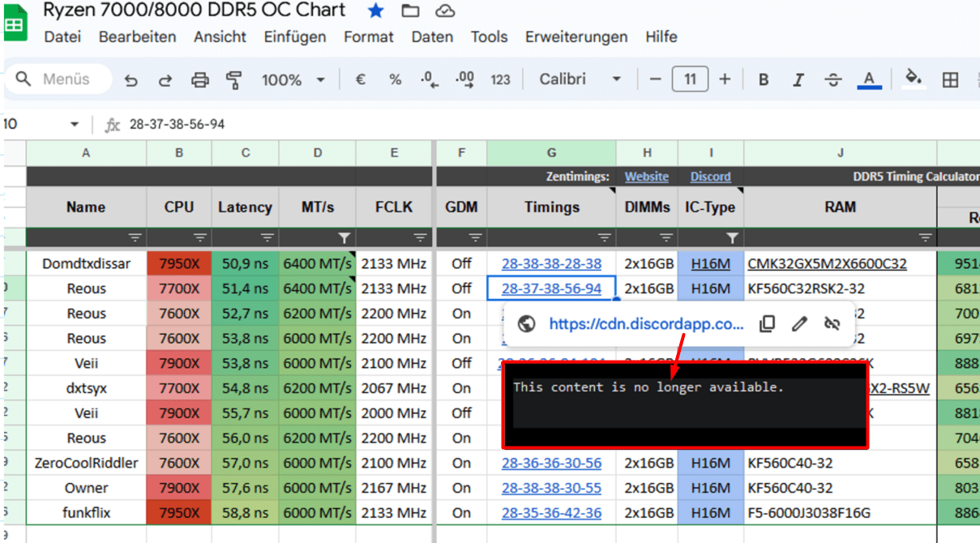
Task: Open the Zentimings Discord link
Action: (711, 177)
